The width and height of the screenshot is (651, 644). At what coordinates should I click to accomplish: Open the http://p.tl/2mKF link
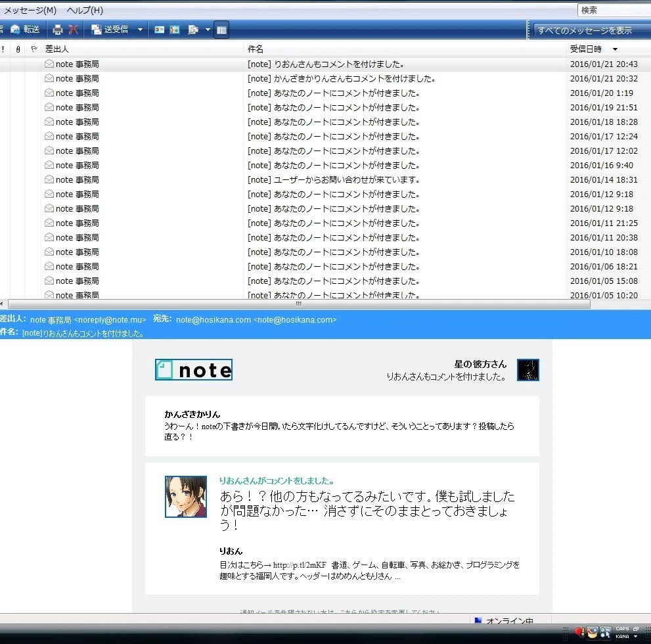300,564
